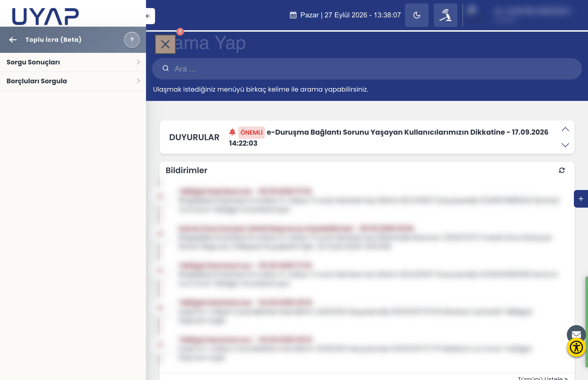Open the mail envelope floating button

click(x=576, y=334)
